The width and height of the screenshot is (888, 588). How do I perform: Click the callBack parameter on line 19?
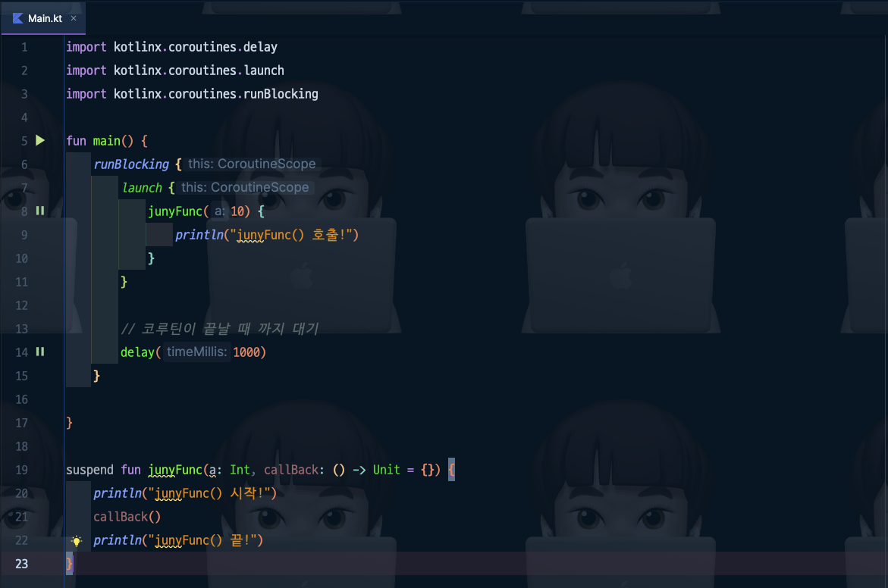(x=292, y=470)
